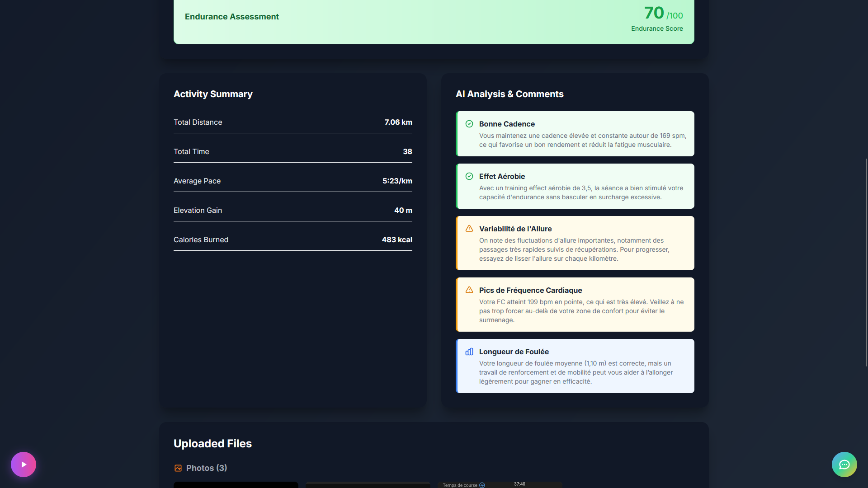Viewport: 868px width, 488px height.
Task: Click the Bonne Cadence checkmark icon
Action: (x=469, y=124)
